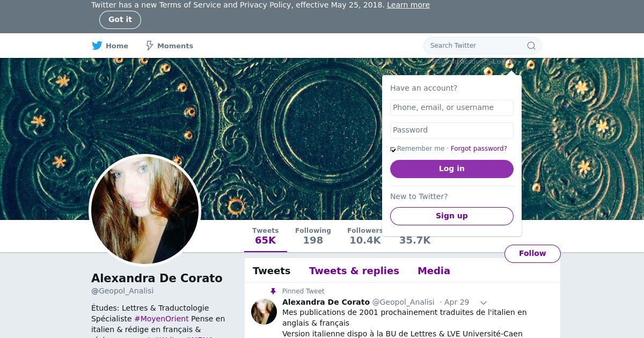Click the Forgot password? link
644x338 pixels.
(479, 149)
